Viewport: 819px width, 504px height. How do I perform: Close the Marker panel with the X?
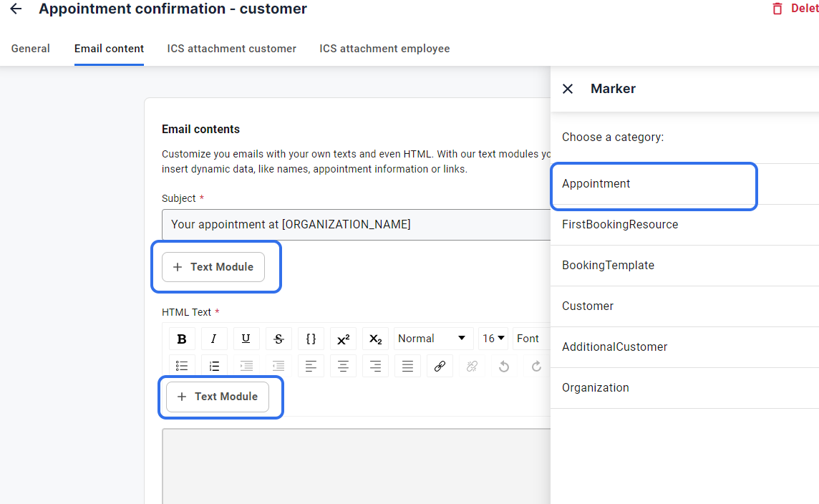pyautogui.click(x=568, y=89)
